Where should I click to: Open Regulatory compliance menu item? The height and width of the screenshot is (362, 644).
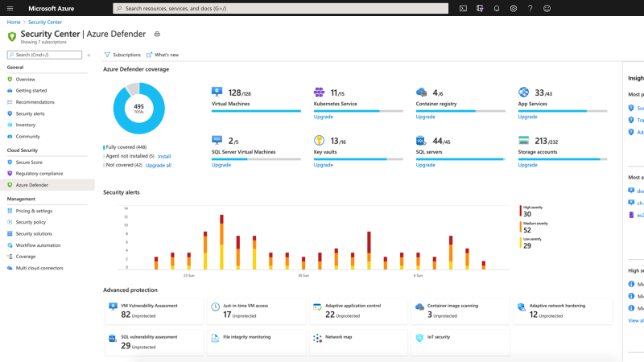click(x=39, y=173)
